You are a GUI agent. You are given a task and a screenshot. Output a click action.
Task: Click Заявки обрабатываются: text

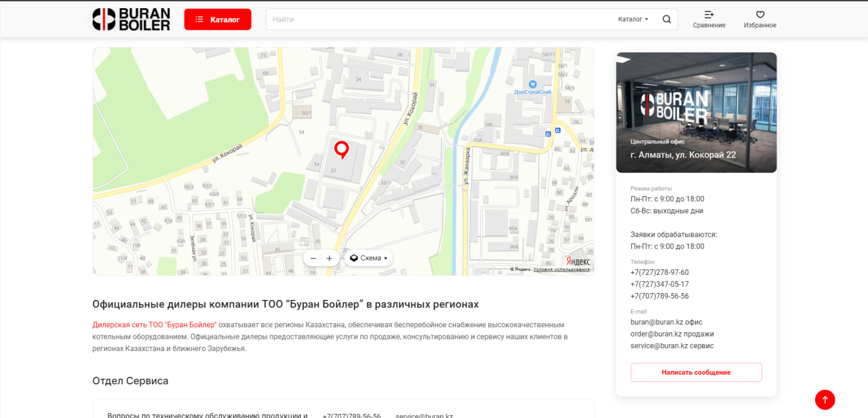click(x=673, y=234)
